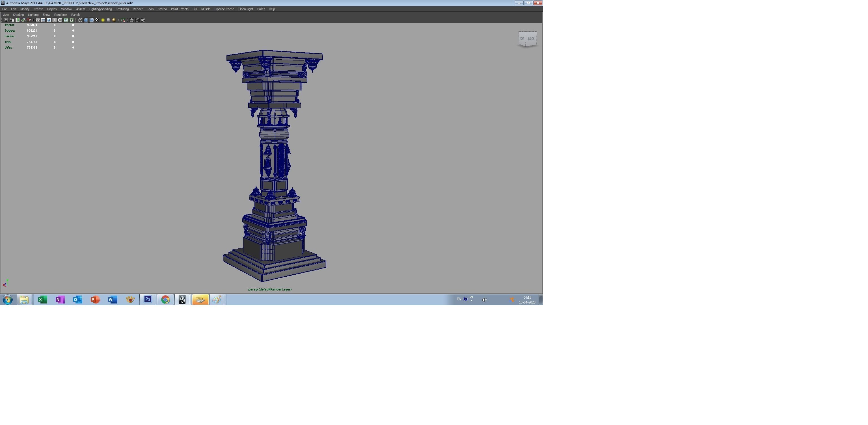Image resolution: width=868 pixels, height=425 pixels.
Task: Click the BACK face of the ViewCube
Action: pyautogui.click(x=531, y=39)
